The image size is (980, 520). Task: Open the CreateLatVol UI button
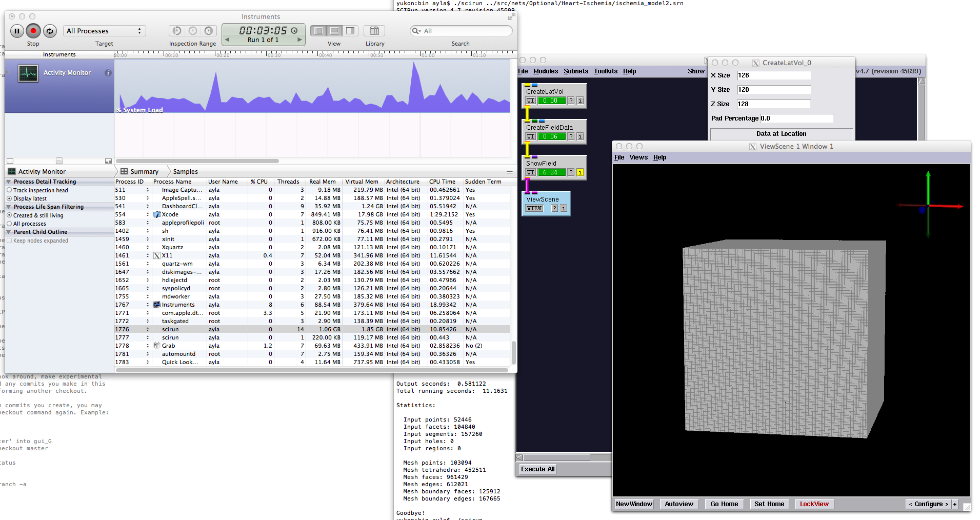point(531,101)
